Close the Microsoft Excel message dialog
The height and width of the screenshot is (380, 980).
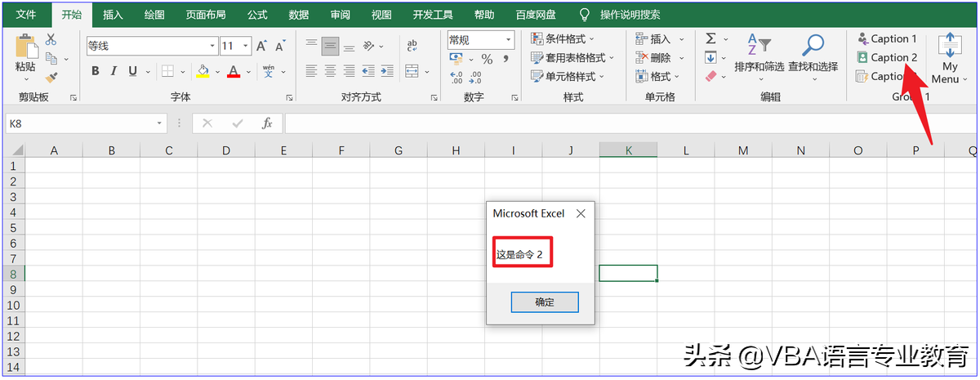(581, 213)
